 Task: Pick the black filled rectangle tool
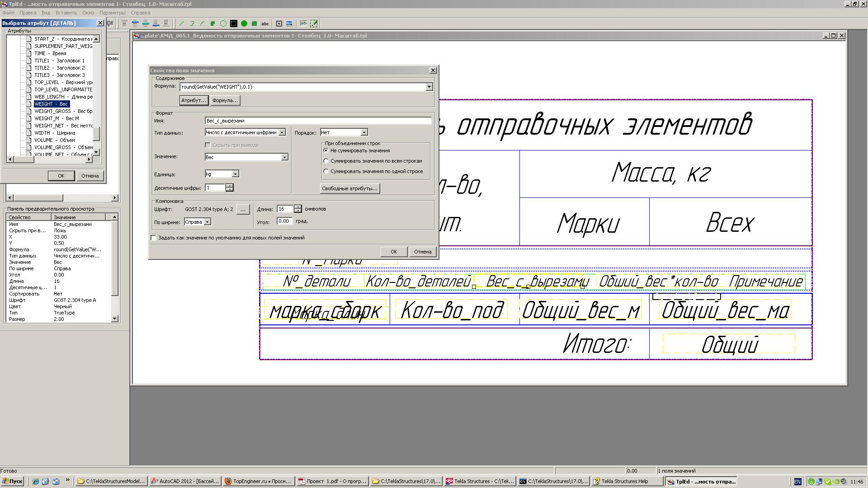click(234, 23)
